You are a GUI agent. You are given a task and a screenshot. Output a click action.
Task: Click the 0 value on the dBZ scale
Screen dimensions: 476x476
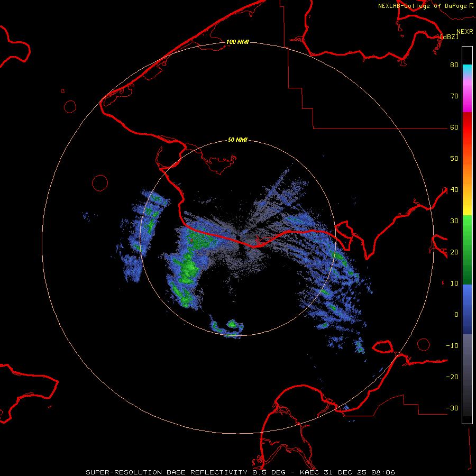[456, 315]
